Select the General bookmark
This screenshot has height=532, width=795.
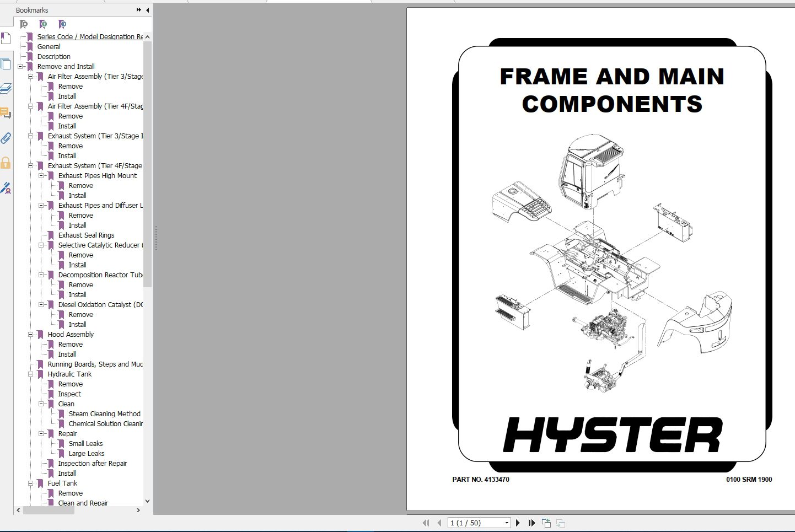tap(49, 47)
